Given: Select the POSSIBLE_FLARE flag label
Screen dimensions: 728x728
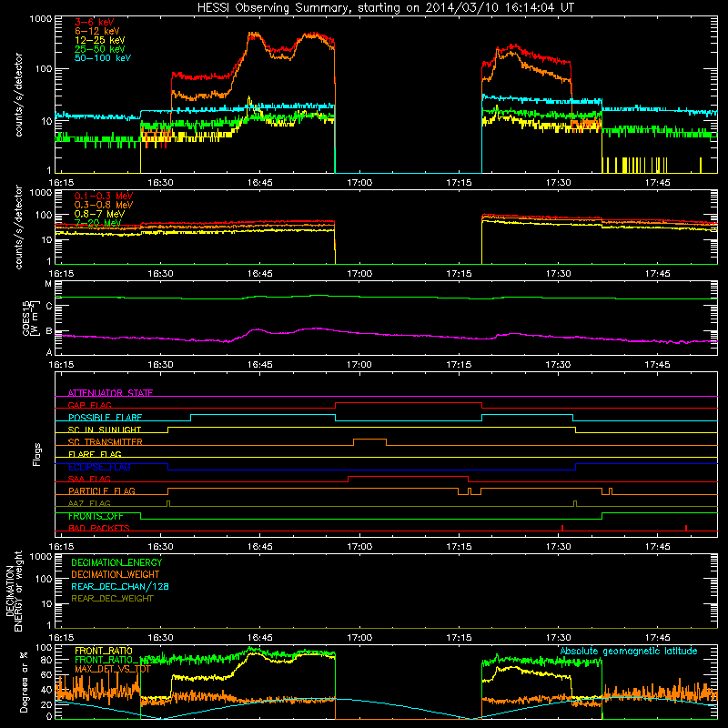Looking at the screenshot, I should tap(105, 417).
